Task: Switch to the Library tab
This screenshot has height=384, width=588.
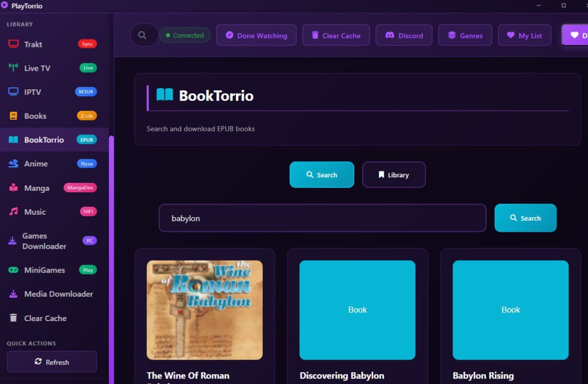Action: [394, 175]
